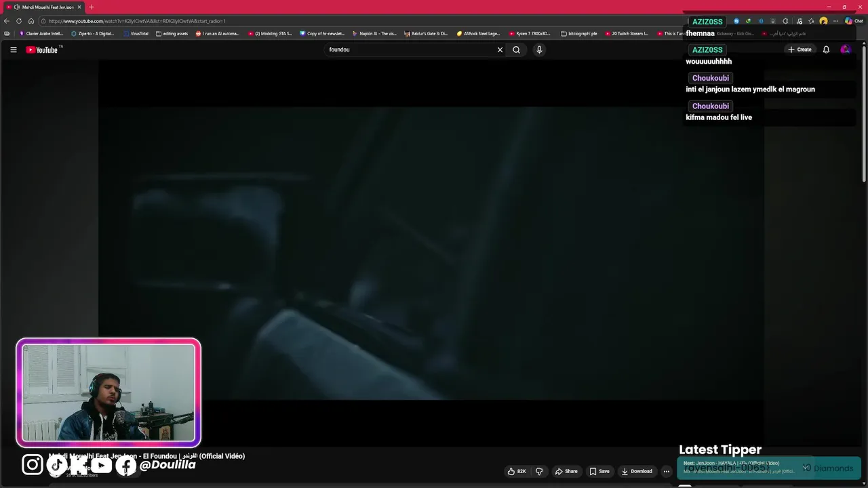The image size is (868, 488).
Task: Go back with browser back arrow
Action: [x=7, y=21]
